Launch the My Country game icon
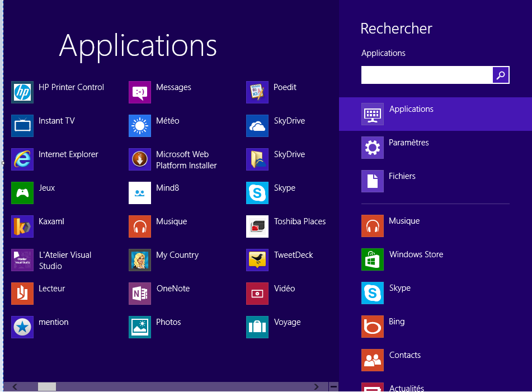The height and width of the screenshot is (392, 532). pos(140,260)
